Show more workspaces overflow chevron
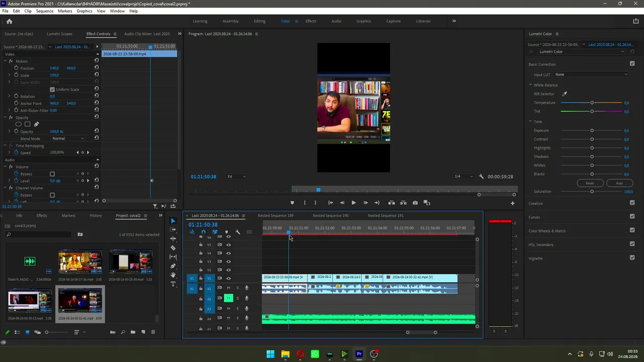This screenshot has height=362, width=644. tap(454, 21)
